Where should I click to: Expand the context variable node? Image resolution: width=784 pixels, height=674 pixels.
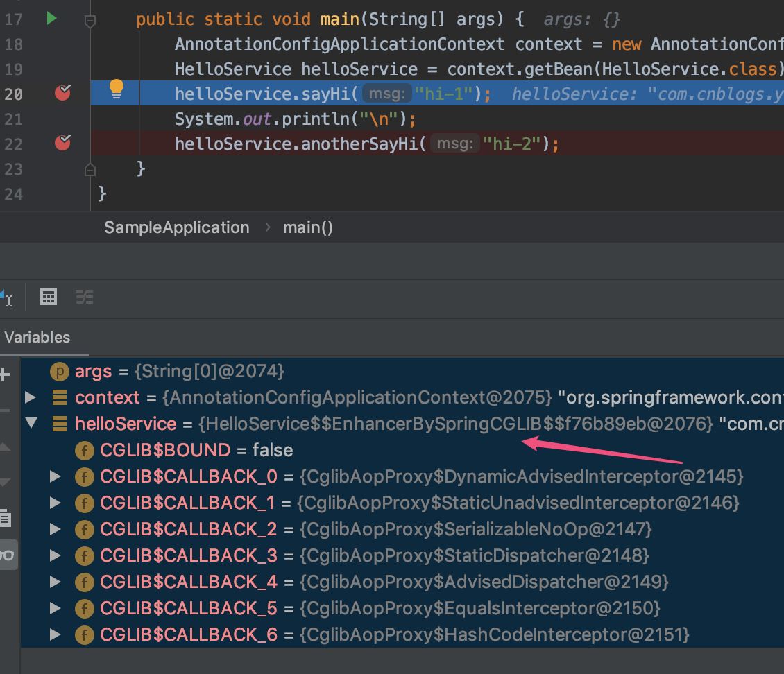(x=30, y=397)
